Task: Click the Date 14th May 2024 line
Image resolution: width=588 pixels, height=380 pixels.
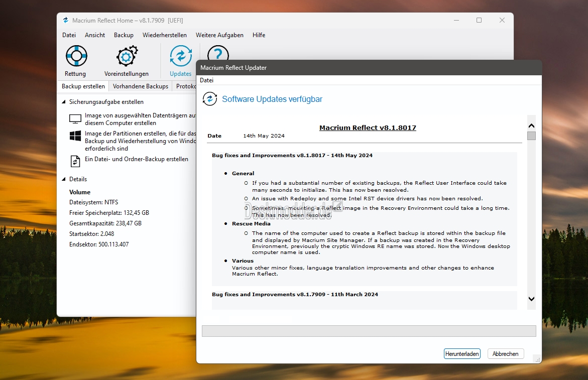Action: click(246, 136)
